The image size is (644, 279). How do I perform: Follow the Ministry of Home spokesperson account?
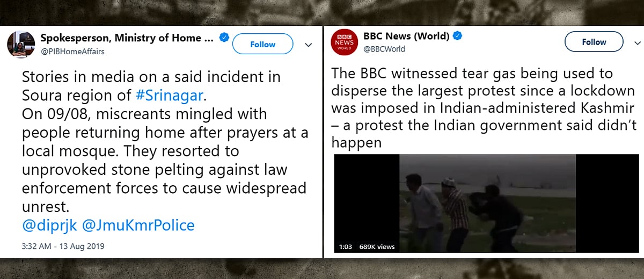point(262,44)
